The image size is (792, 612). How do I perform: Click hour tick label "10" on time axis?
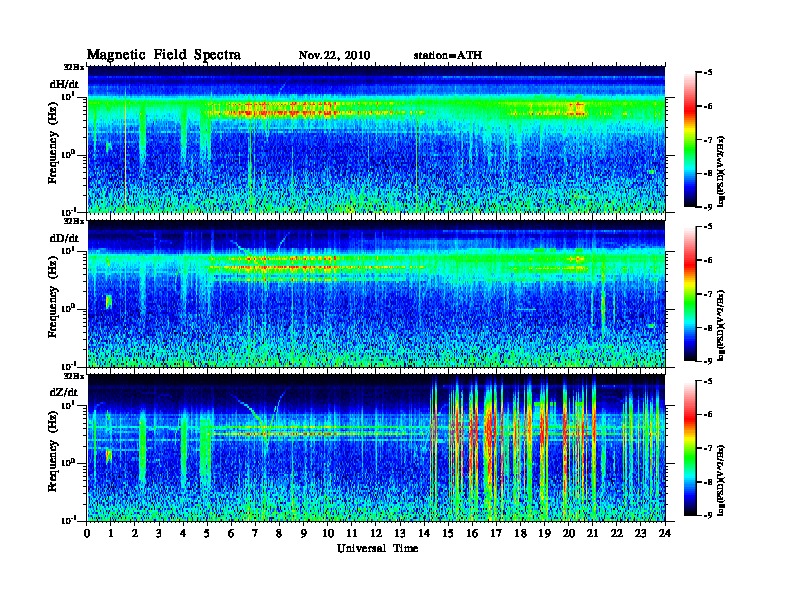coord(328,533)
